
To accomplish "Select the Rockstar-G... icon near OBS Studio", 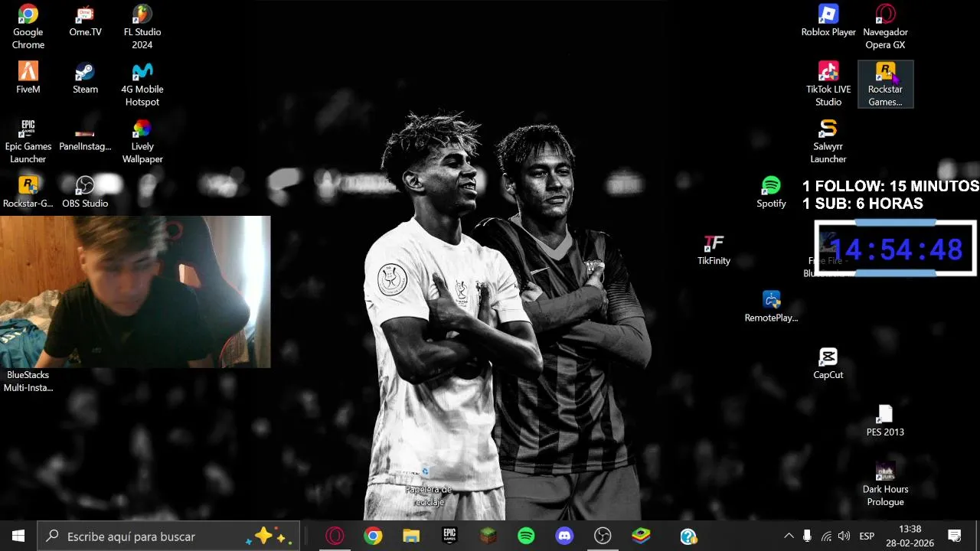I will point(28,191).
